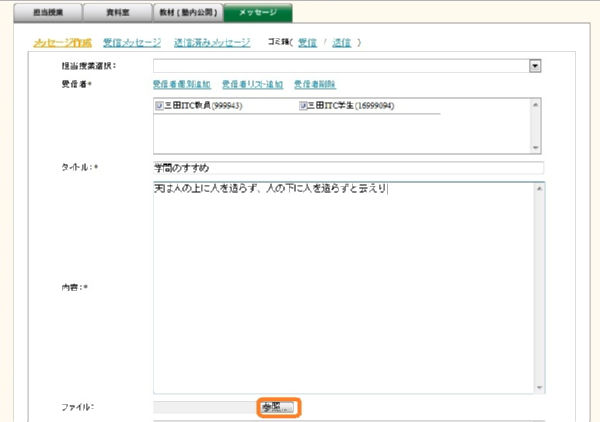
Task: Select the green メッセージ tab
Action: click(x=257, y=13)
